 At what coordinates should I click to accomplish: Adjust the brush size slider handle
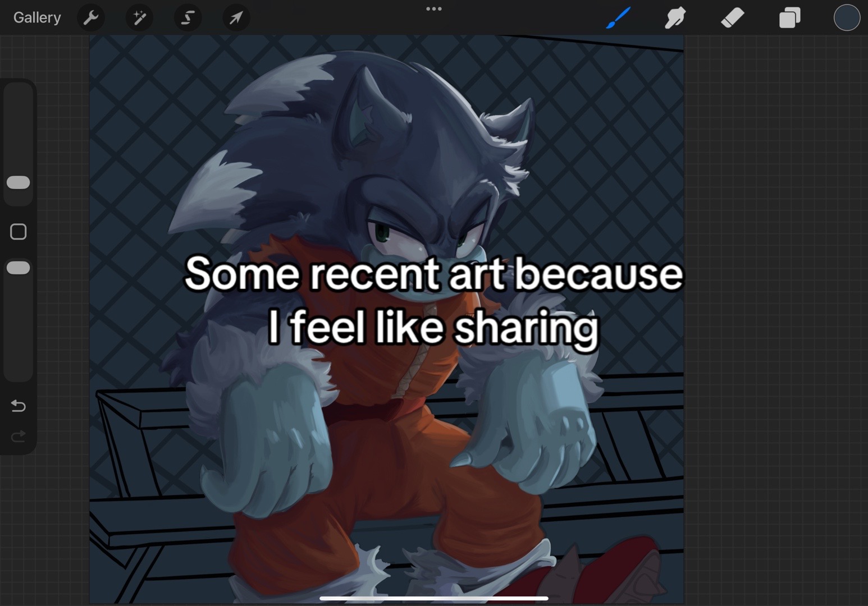(18, 183)
